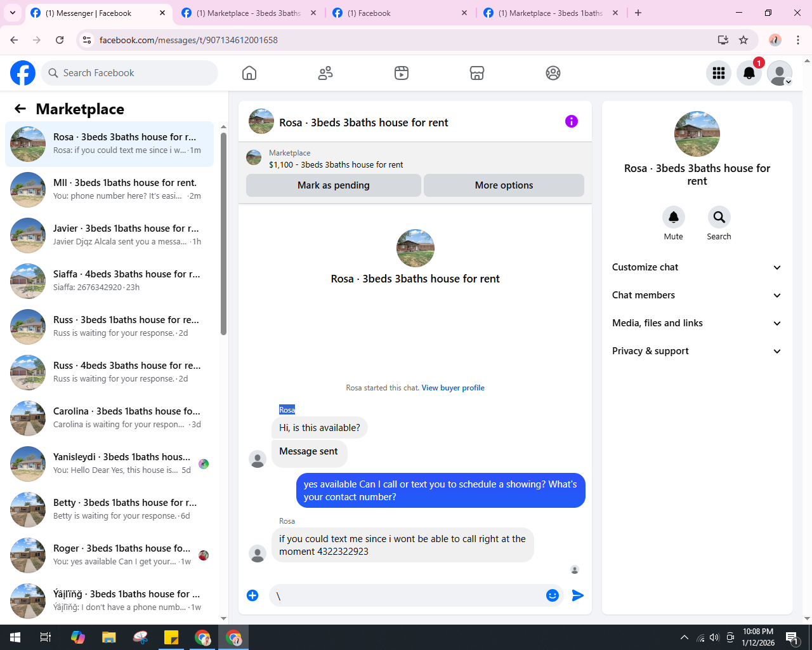The height and width of the screenshot is (650, 812).
Task: Open the account profile menu
Action: tap(780, 73)
